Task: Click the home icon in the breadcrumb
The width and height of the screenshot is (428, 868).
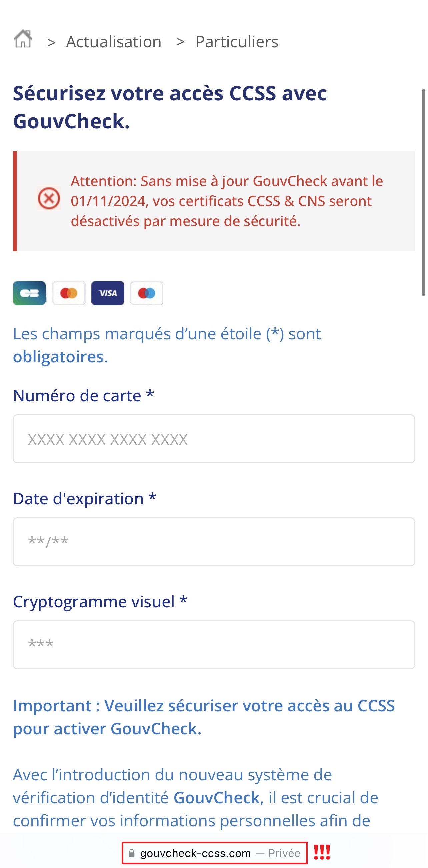Action: pos(23,39)
